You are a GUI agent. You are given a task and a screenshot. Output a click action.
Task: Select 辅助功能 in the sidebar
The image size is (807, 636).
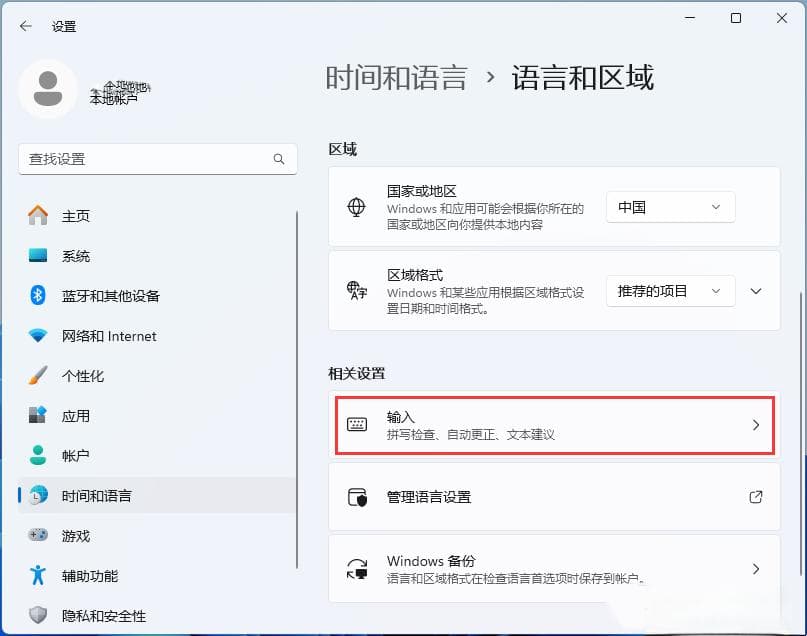[157, 576]
